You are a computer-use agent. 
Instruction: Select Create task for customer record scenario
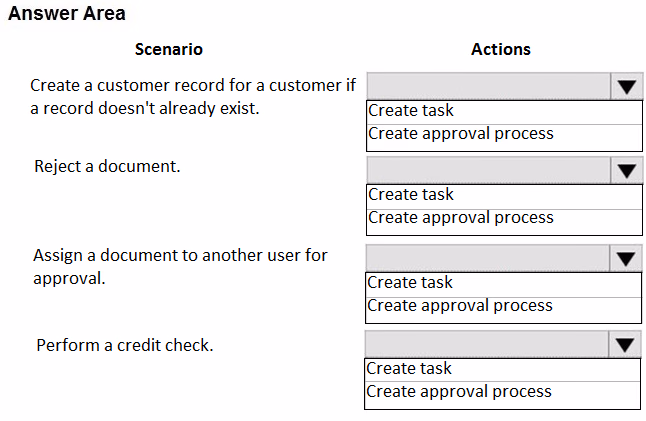coord(504,112)
